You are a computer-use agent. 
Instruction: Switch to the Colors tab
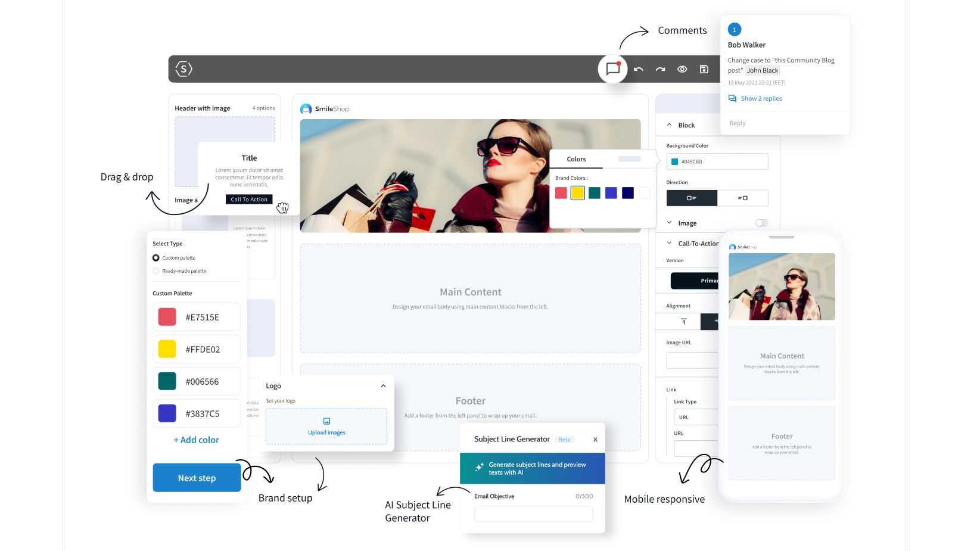click(x=576, y=159)
